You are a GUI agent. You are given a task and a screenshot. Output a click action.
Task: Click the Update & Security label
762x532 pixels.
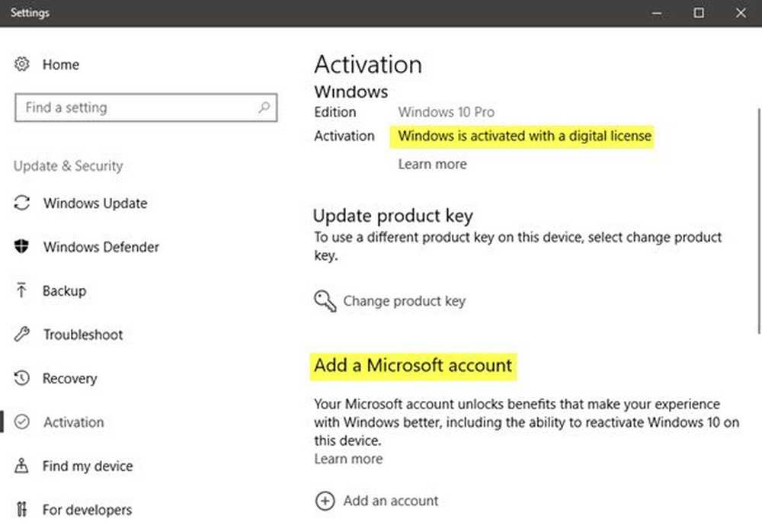coord(68,165)
